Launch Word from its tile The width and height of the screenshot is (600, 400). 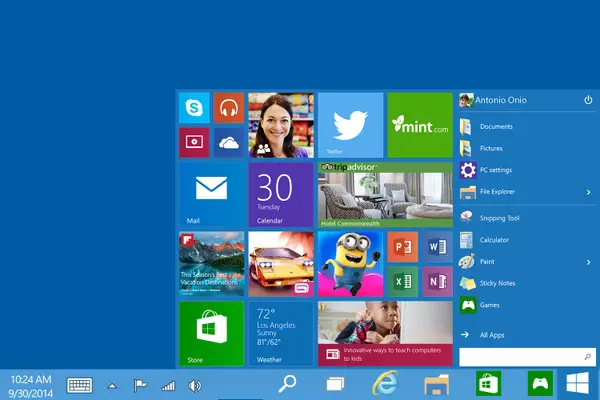[x=437, y=247]
